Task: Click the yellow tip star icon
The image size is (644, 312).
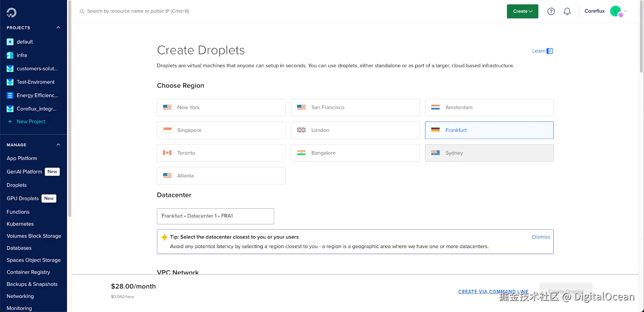Action: [164, 237]
